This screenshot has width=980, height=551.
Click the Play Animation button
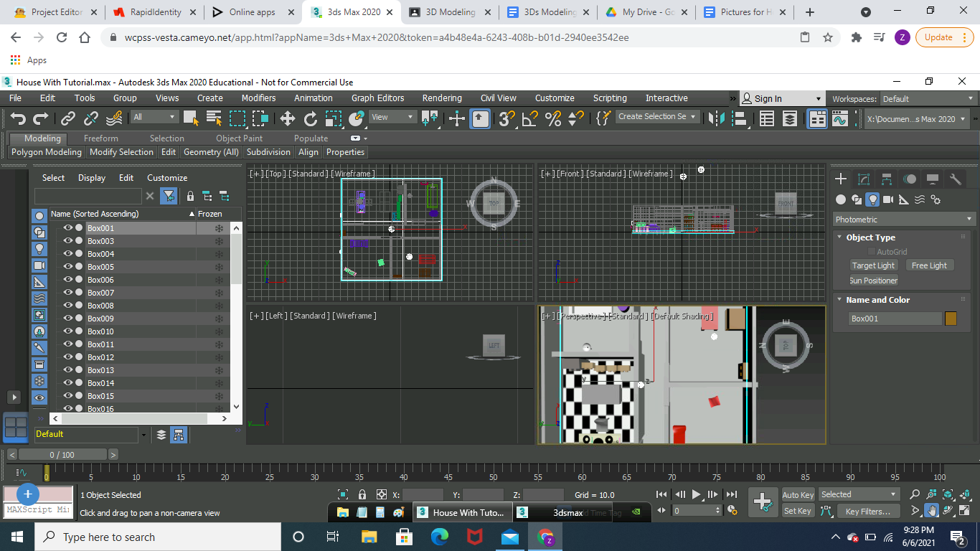pos(696,494)
